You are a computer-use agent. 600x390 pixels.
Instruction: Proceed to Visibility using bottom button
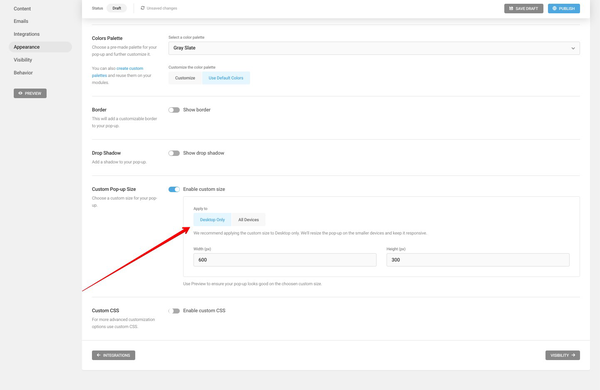coord(562,356)
